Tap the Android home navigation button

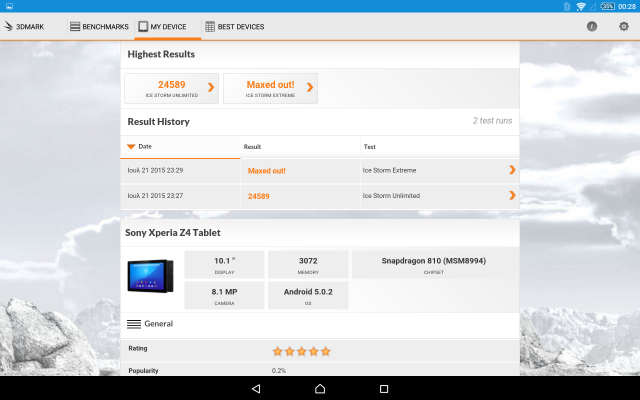click(320, 389)
